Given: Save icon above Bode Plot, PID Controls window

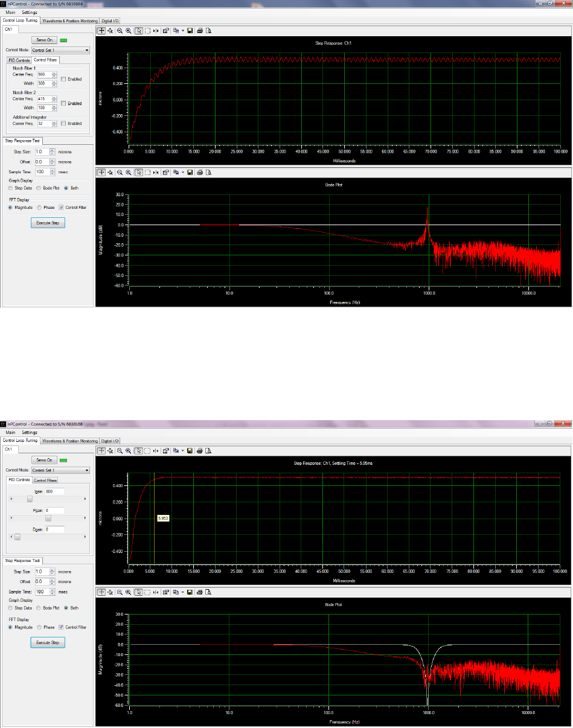Looking at the screenshot, I should click(x=190, y=592).
